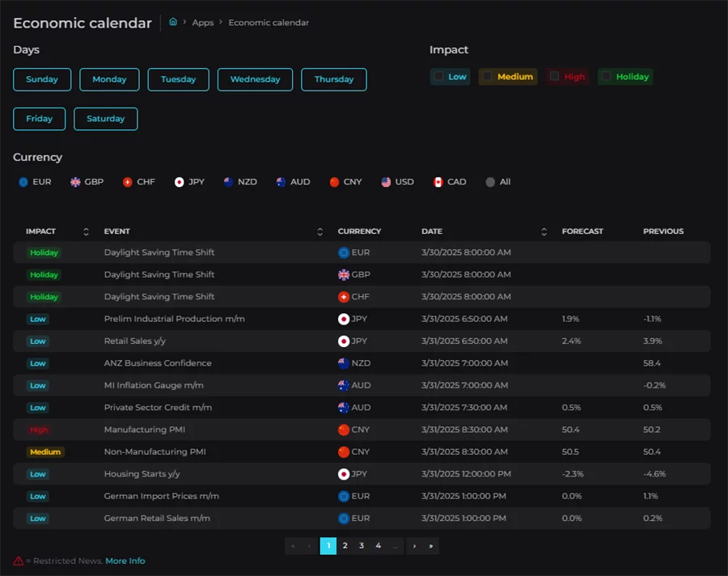Click the High tag on Manufacturing PMI

click(39, 430)
